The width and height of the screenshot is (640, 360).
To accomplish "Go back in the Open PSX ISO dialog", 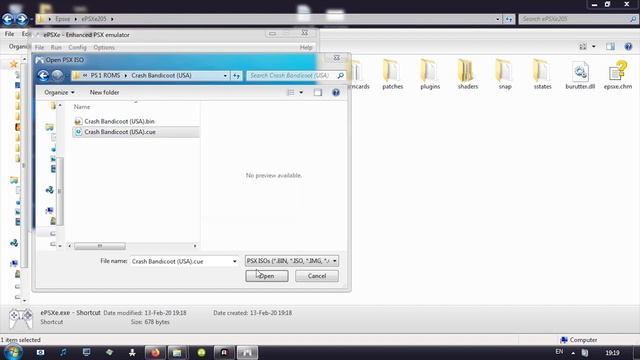I will tap(43, 76).
